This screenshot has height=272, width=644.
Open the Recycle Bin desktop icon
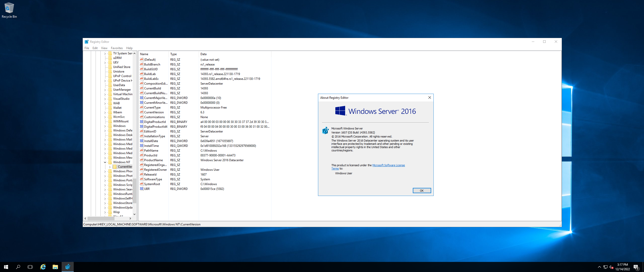pyautogui.click(x=9, y=10)
